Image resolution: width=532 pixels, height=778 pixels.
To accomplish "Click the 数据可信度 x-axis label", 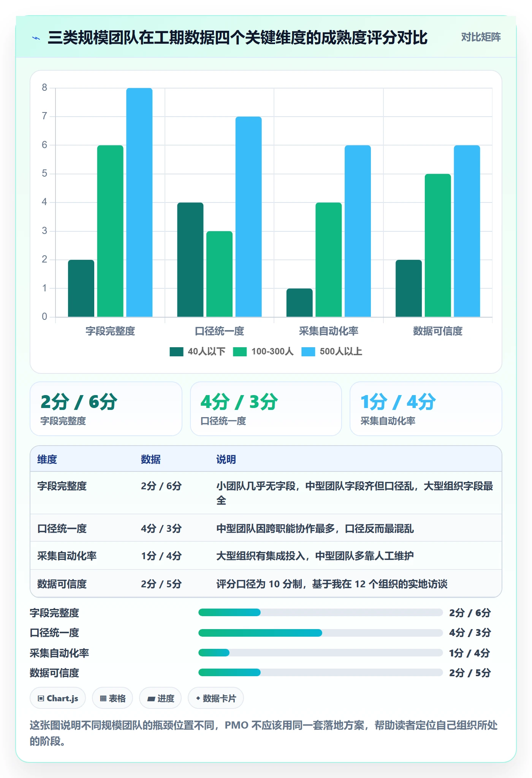I will [438, 331].
